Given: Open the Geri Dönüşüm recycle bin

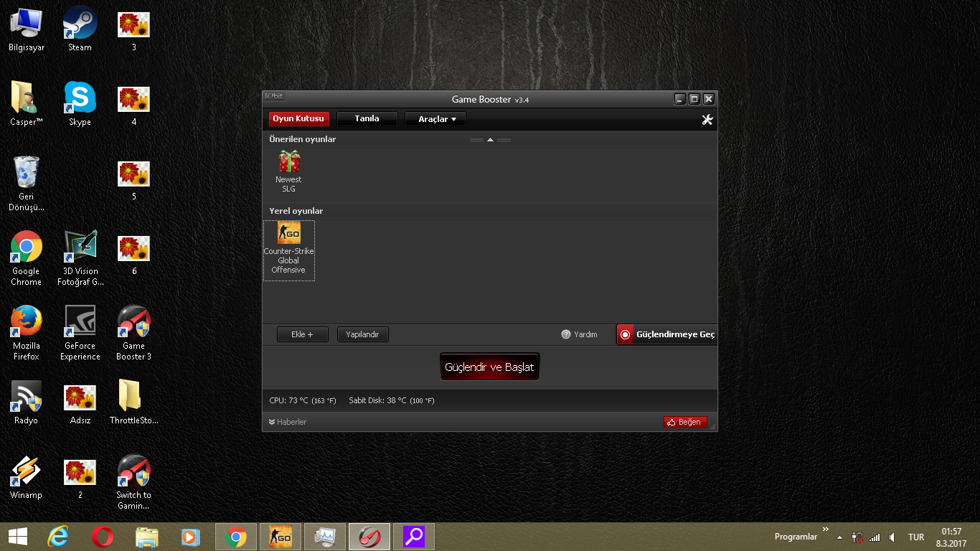Looking at the screenshot, I should click(x=27, y=184).
